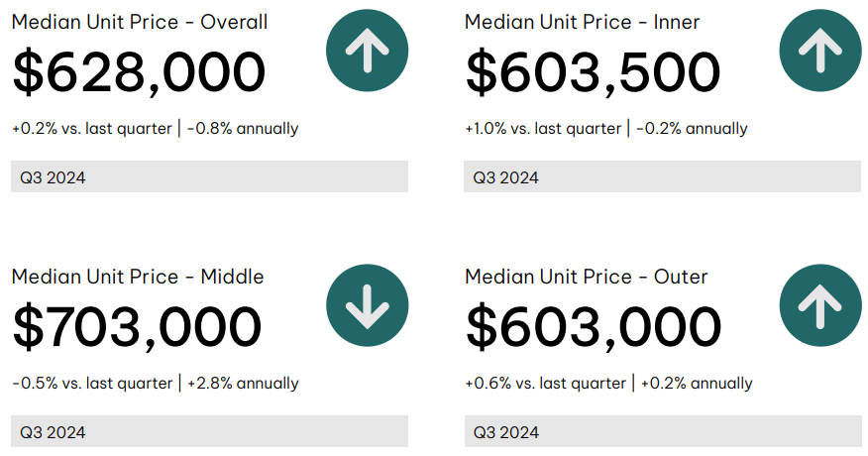The image size is (868, 456).
Task: Select the $603,500 inner median price figure
Action: pos(593,72)
